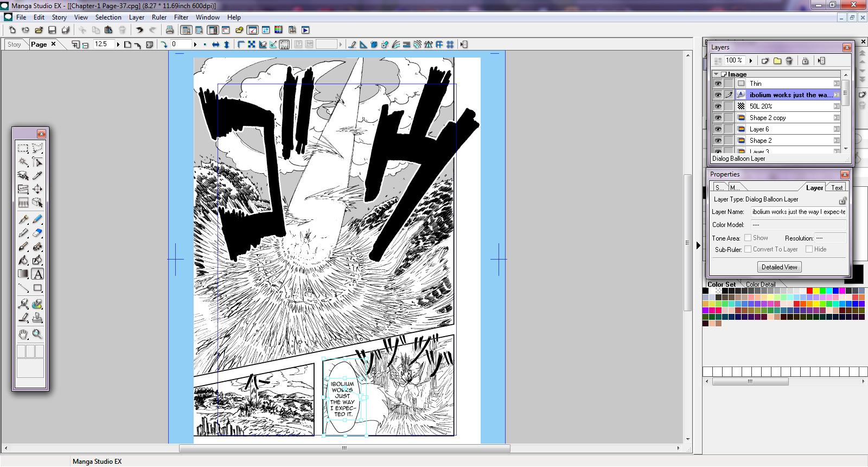Switch to the Story tab
The width and height of the screenshot is (868, 467).
[x=15, y=45]
